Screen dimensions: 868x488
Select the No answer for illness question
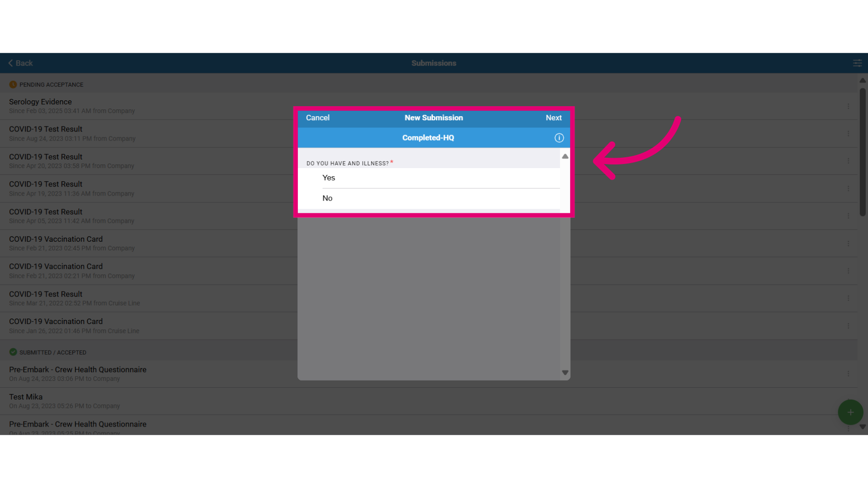[429, 198]
